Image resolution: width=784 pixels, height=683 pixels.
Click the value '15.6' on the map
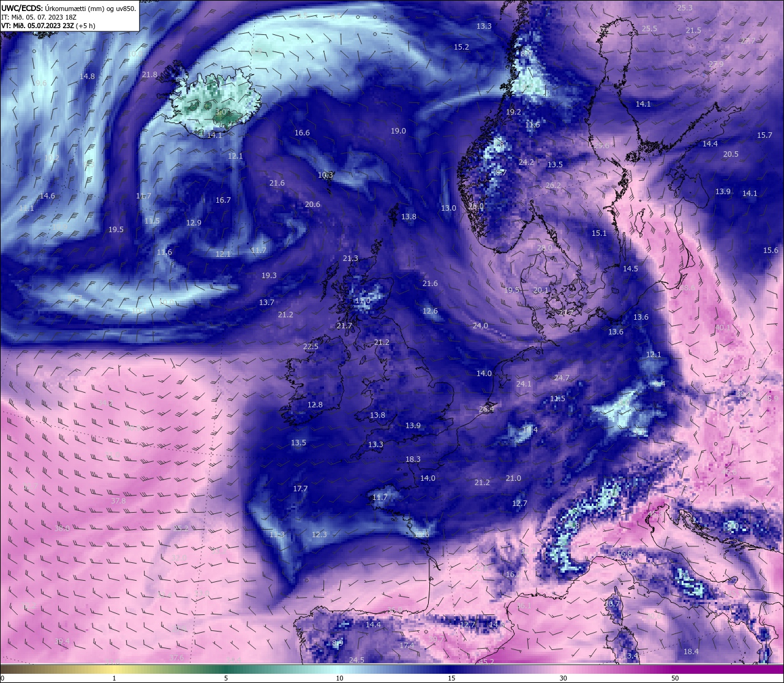771,251
